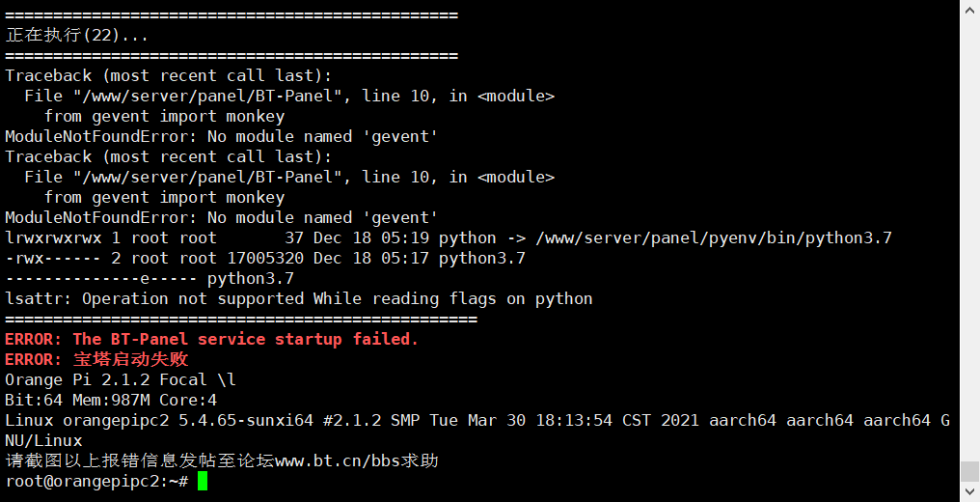Click the green terminal cursor block

click(x=203, y=481)
